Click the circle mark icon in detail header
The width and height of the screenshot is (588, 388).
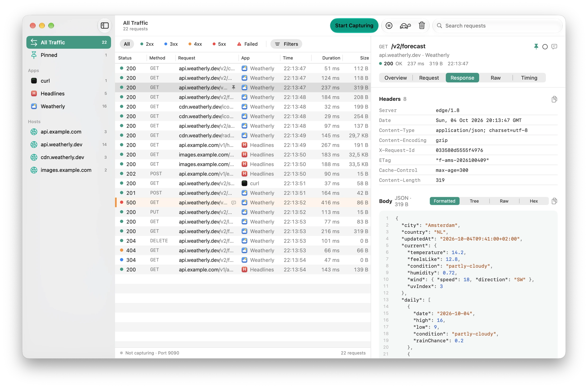tap(545, 46)
